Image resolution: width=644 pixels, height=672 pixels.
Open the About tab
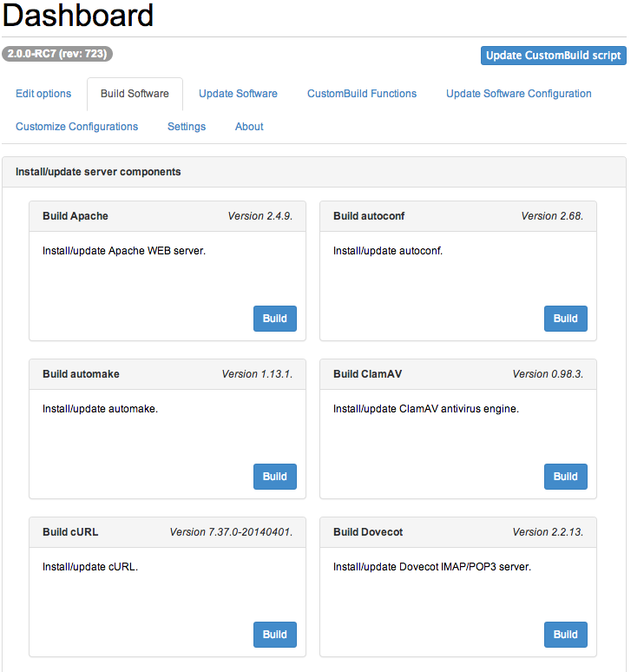[x=249, y=127]
